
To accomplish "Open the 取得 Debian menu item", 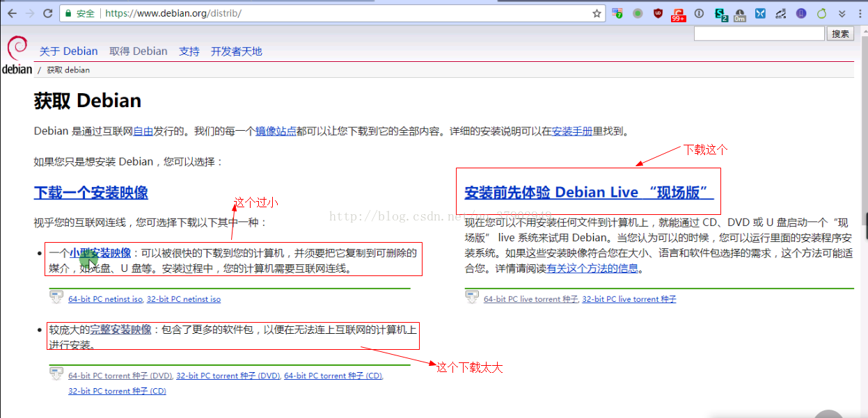I will (139, 51).
